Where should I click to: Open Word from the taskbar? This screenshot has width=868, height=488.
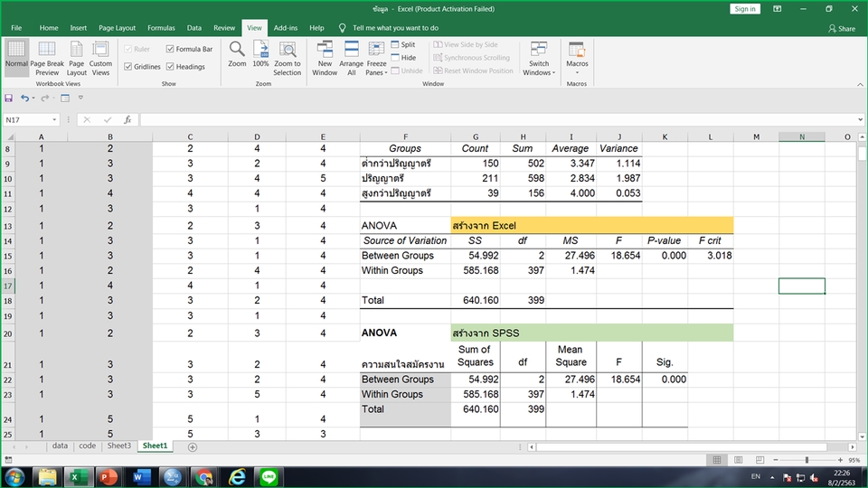(x=141, y=477)
